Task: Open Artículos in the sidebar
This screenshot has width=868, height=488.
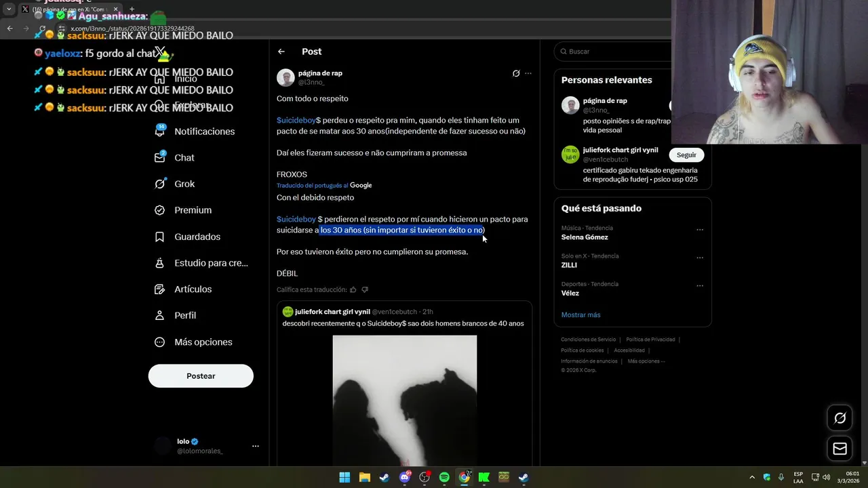Action: coord(183,289)
